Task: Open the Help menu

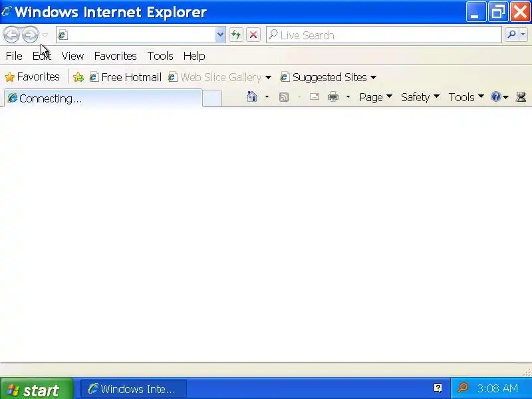Action: (194, 56)
